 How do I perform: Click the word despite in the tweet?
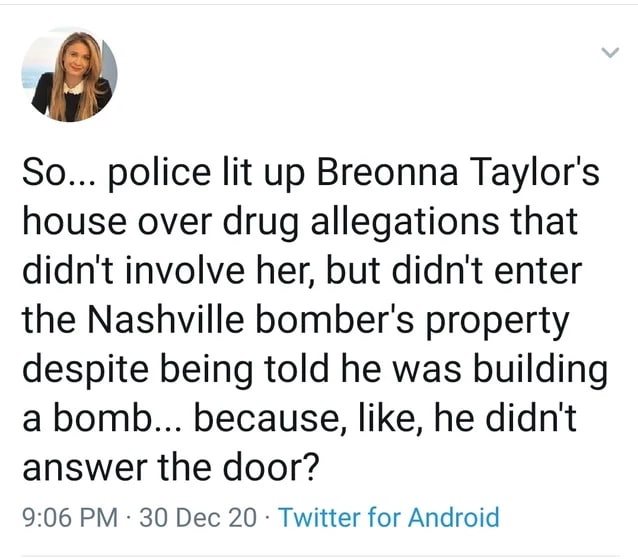(85, 370)
